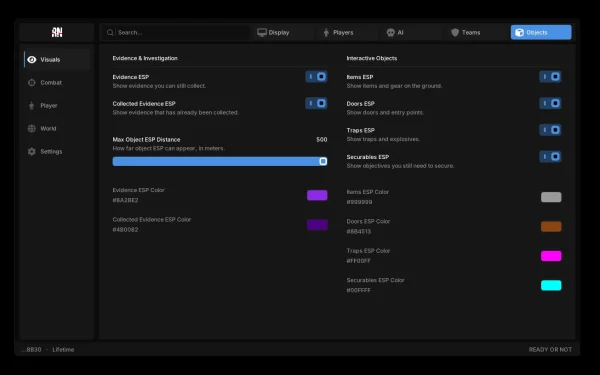600x375 pixels.
Task: Switch to the Display tab
Action: pos(283,33)
